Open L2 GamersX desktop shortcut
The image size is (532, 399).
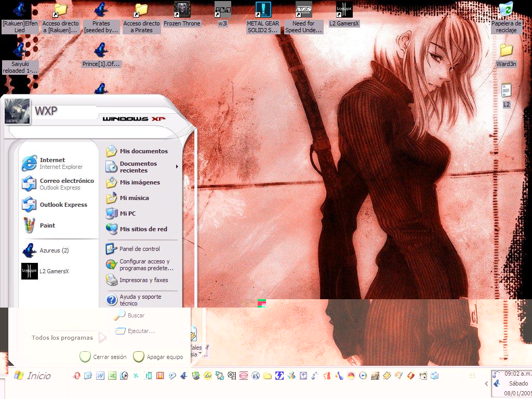[x=344, y=14]
